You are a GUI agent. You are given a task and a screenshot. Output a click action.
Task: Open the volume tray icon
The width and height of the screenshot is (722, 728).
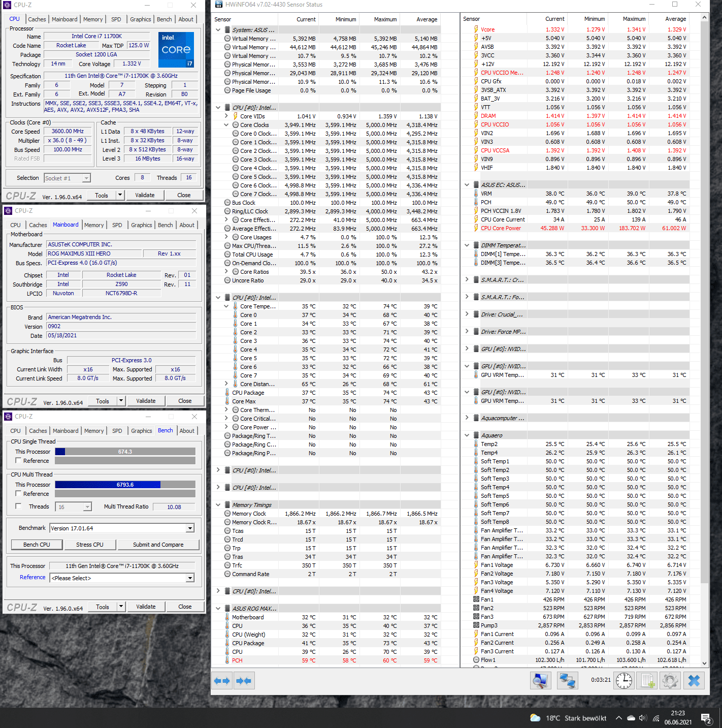point(643,718)
